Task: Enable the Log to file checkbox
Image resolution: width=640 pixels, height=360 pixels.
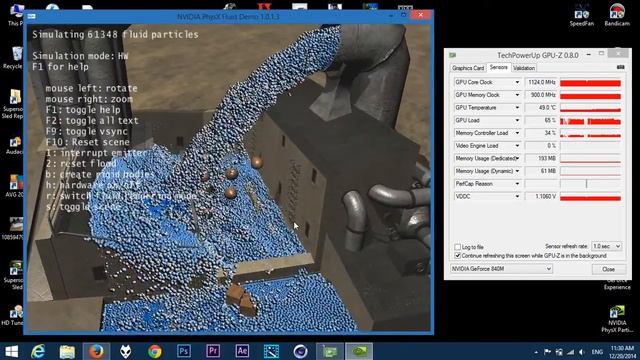Action: pos(458,247)
